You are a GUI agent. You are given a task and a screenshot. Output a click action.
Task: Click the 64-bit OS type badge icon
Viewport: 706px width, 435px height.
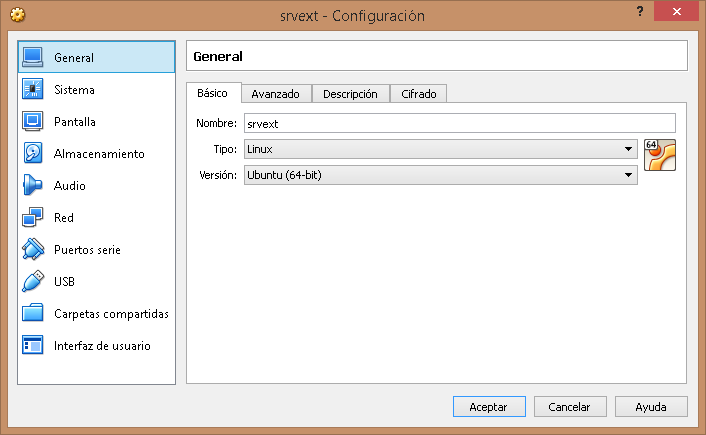[x=660, y=155]
